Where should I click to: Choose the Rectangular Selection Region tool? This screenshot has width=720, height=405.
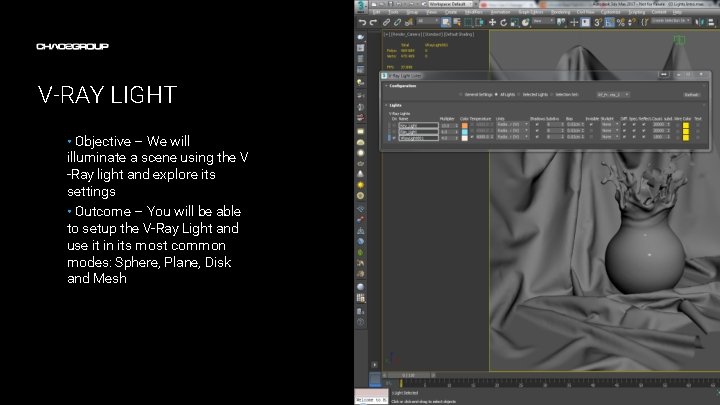pyautogui.click(x=468, y=22)
